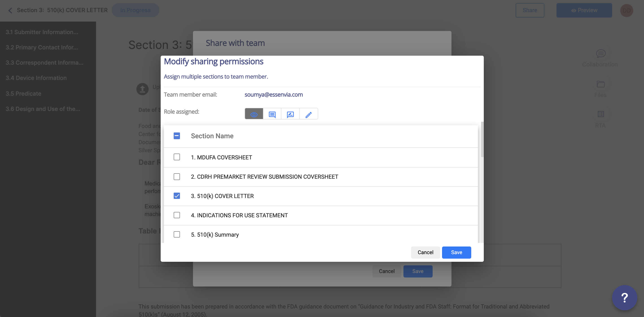Click the upload arrow icon
The width and height of the screenshot is (644, 317).
(142, 89)
